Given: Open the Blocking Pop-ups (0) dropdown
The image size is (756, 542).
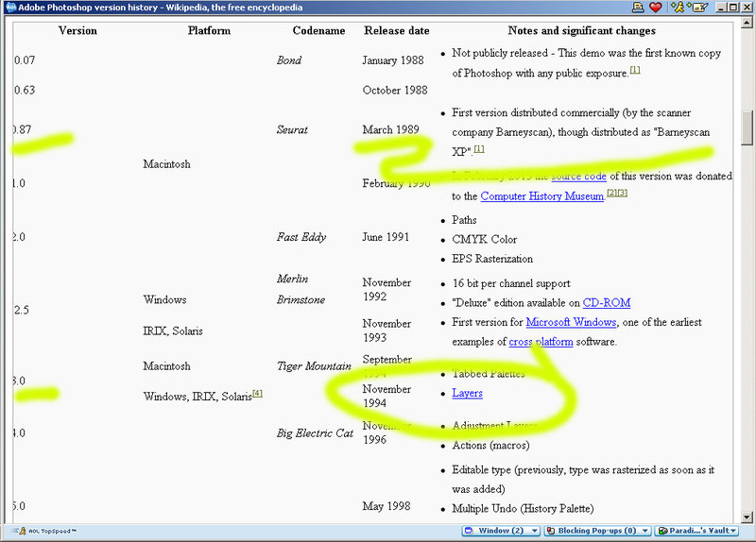Looking at the screenshot, I should (597, 531).
